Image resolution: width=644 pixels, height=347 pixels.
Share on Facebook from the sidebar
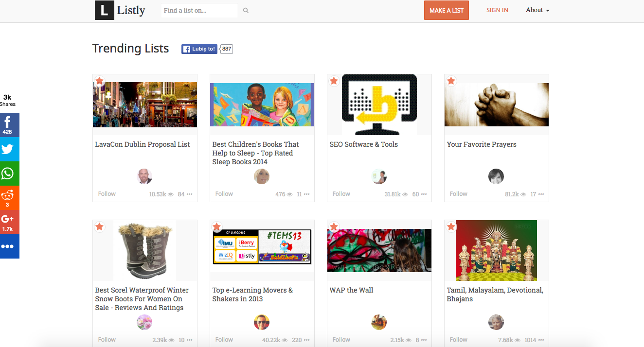point(8,124)
